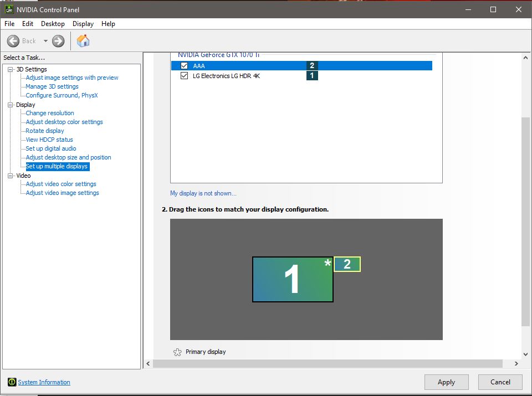This screenshot has height=396, width=532.
Task: Open Adjust video color settings
Action: coord(61,184)
